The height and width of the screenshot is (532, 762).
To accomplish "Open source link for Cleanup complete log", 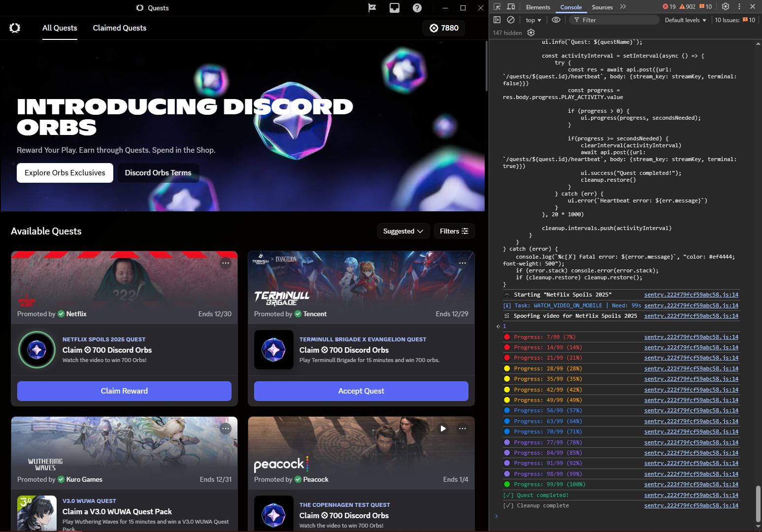I will (x=691, y=505).
